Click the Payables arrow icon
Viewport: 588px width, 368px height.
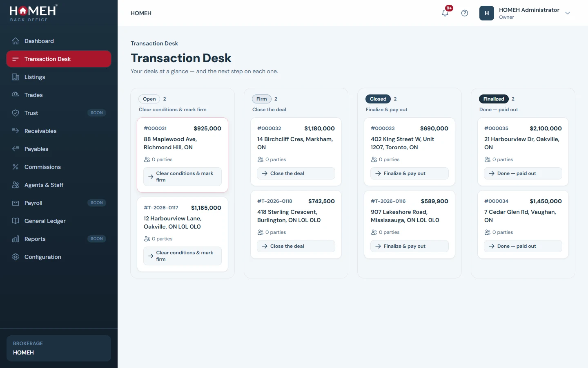16,149
